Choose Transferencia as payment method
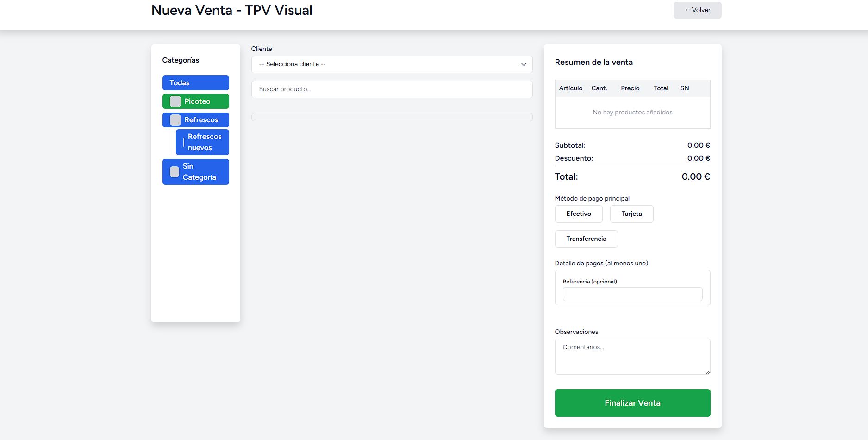Viewport: 868px width, 440px height. pos(586,239)
